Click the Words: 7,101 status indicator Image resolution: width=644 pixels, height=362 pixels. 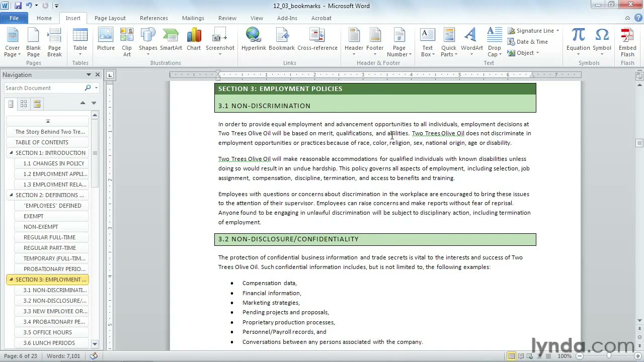tap(63, 356)
